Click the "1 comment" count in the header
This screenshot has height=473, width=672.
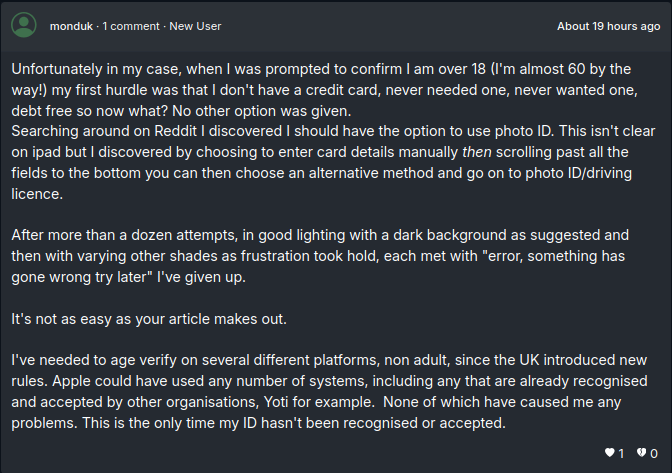131,26
